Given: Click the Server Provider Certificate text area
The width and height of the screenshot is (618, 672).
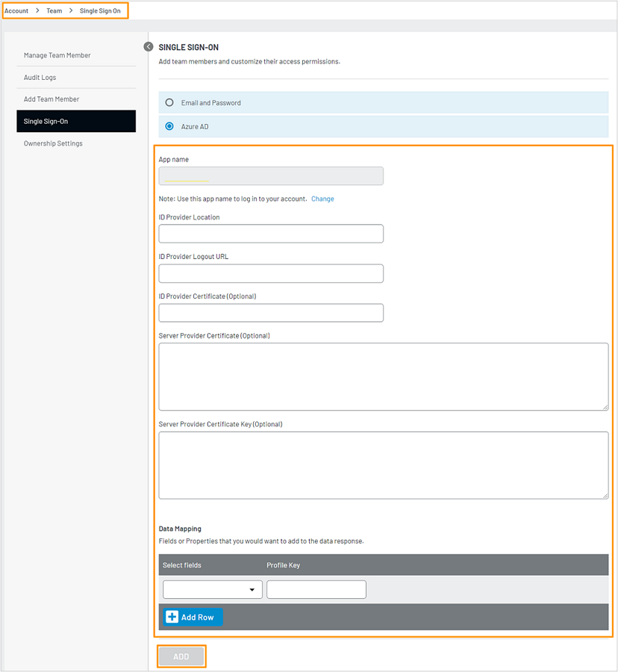Looking at the screenshot, I should click(383, 376).
